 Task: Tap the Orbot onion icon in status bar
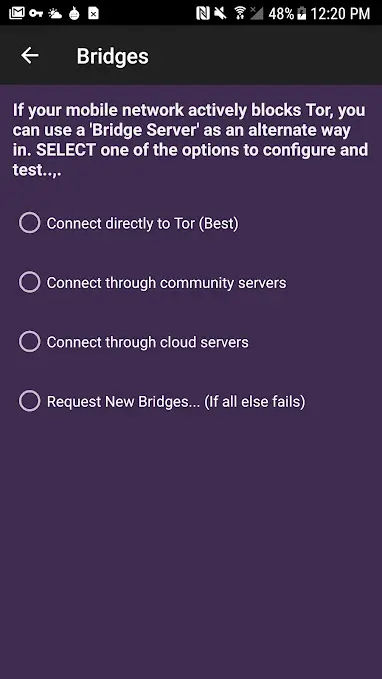coord(74,13)
